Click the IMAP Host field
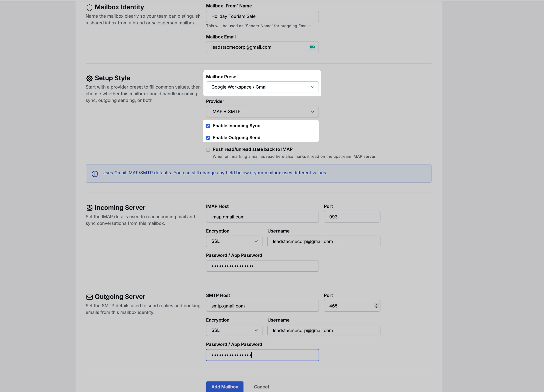 coord(262,217)
